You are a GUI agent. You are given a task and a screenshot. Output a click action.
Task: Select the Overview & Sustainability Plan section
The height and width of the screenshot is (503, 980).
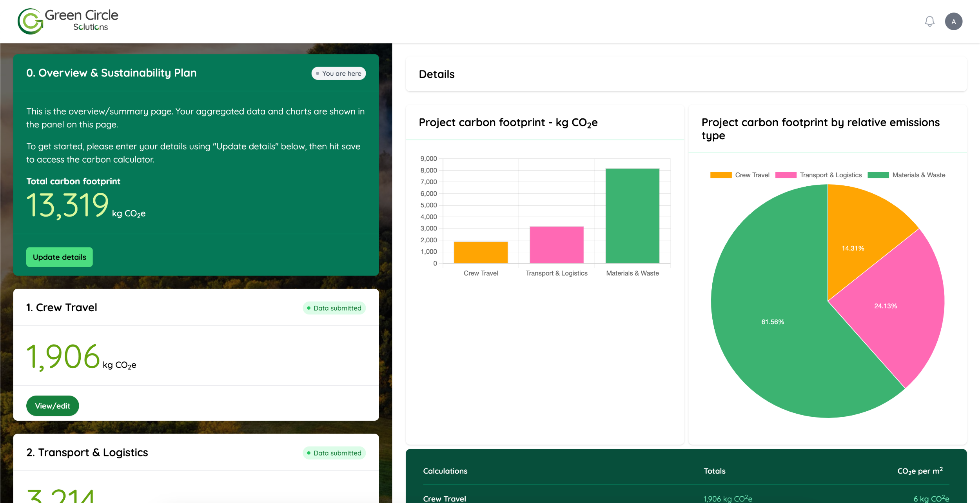pos(111,73)
